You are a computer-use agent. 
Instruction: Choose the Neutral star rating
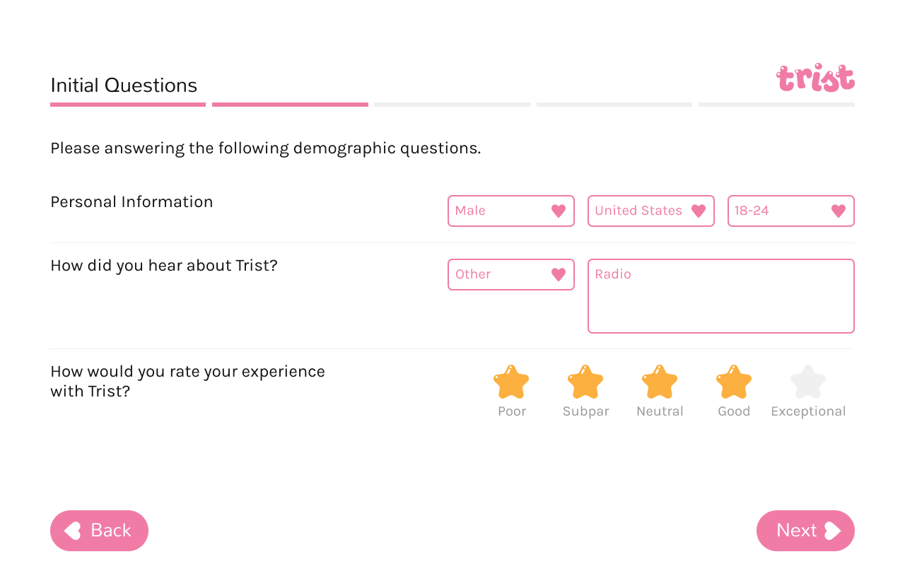click(660, 382)
